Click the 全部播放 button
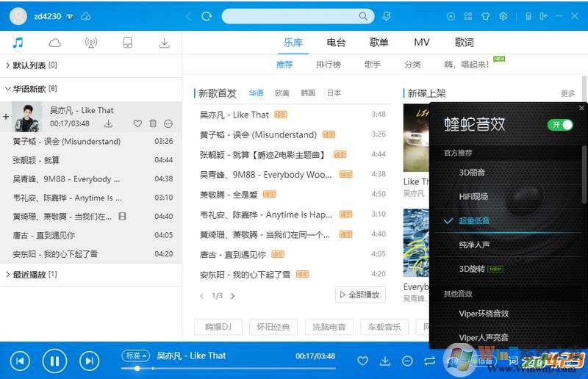The image size is (588, 379). [x=360, y=295]
